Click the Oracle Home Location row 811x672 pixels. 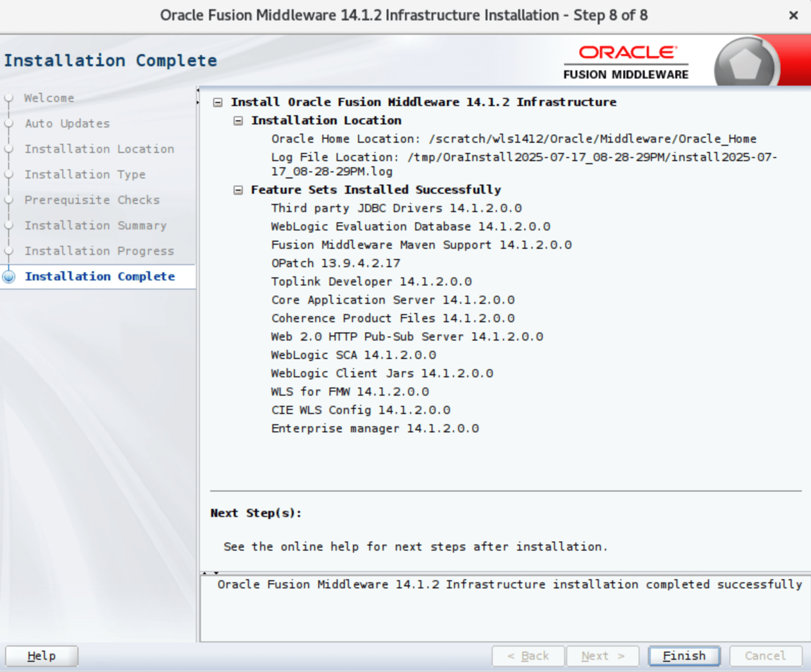coord(514,139)
